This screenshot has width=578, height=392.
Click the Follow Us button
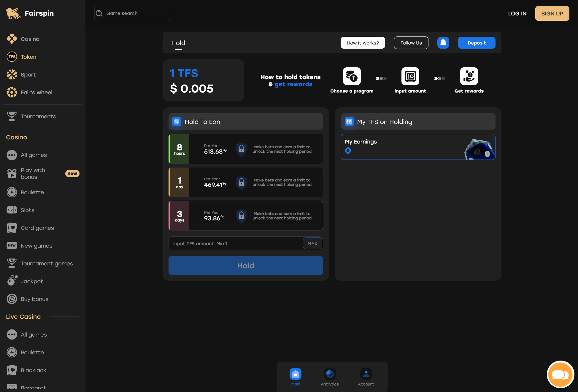pyautogui.click(x=411, y=43)
